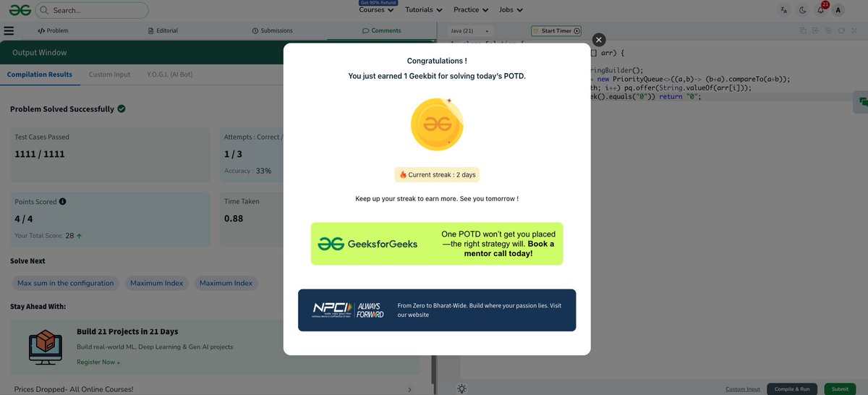
Task: Click the Compile & Run button
Action: (792, 389)
